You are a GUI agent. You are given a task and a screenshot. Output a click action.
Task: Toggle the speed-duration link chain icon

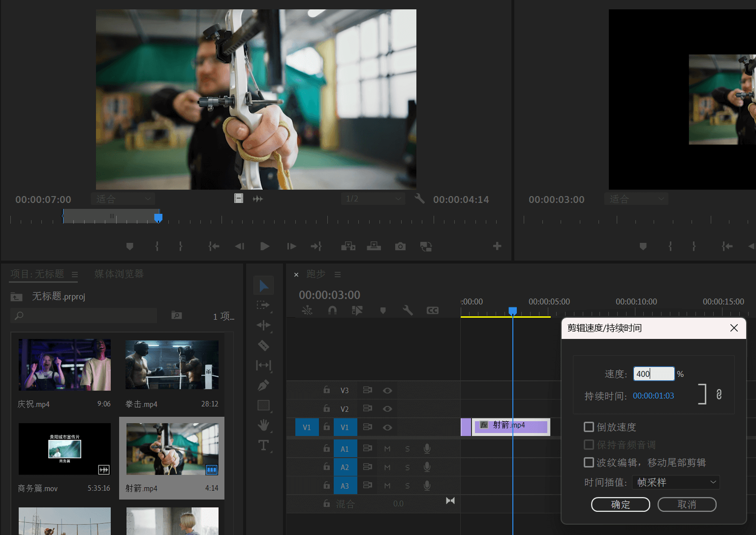(x=719, y=395)
